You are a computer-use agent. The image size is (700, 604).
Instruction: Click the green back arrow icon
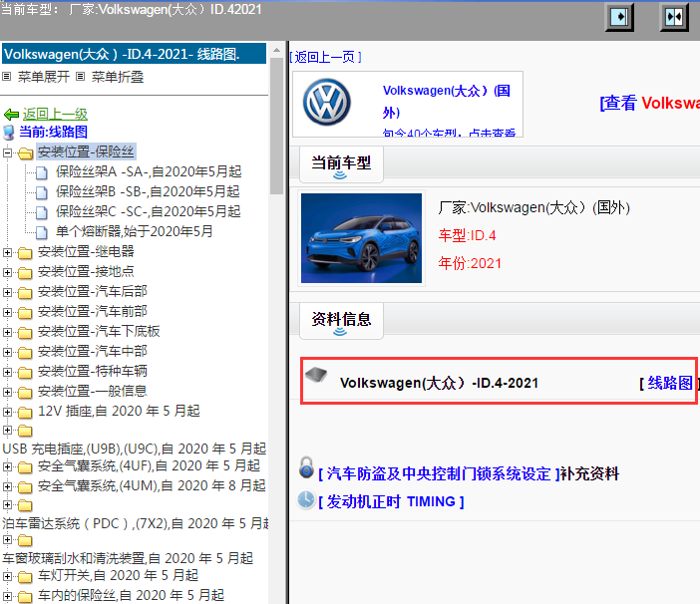[x=11, y=115]
